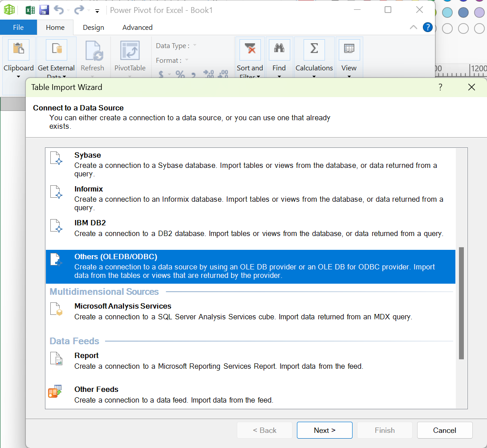This screenshot has width=487, height=448.
Task: Switch to Excel workbook icon
Action: coord(30,10)
